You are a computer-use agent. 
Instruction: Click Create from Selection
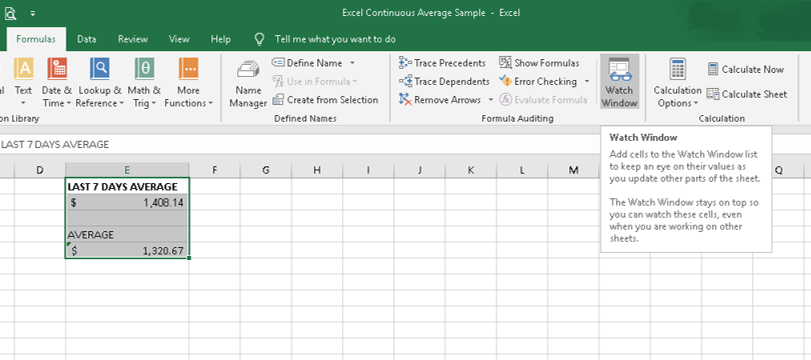click(325, 100)
